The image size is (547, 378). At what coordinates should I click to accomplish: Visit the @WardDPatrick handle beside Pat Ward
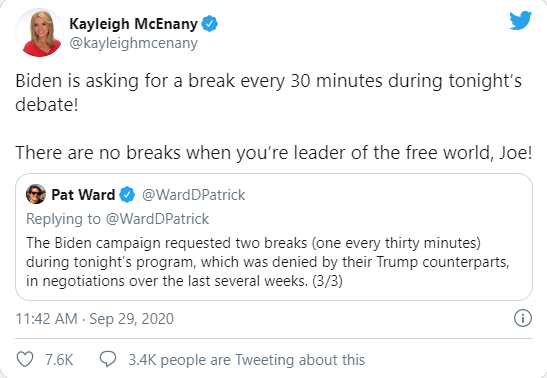[194, 195]
